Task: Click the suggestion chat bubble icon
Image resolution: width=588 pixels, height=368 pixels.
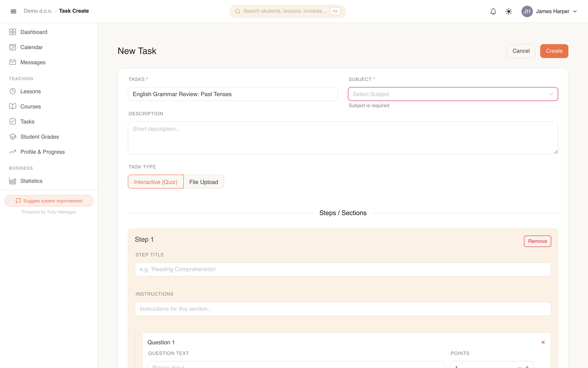Action: pyautogui.click(x=18, y=201)
